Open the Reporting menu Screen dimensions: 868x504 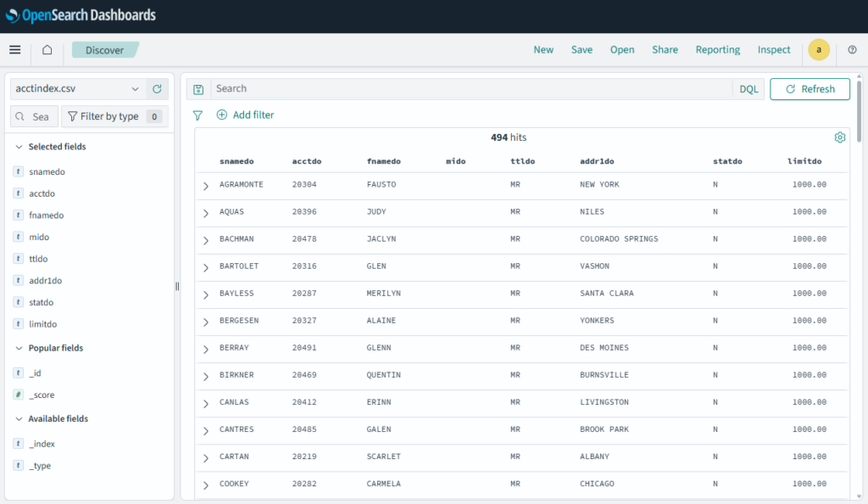(717, 50)
